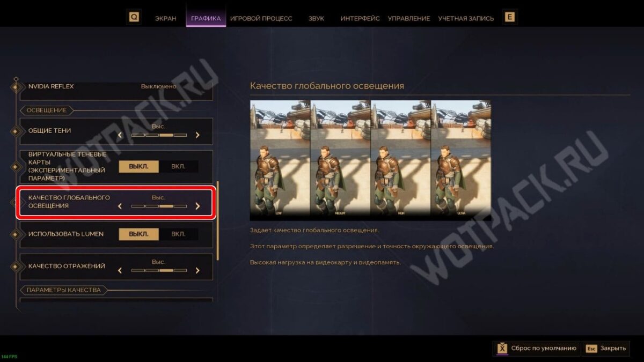Click the global illumination quality slider bar
This screenshot has width=644, height=362.
pyautogui.click(x=159, y=206)
